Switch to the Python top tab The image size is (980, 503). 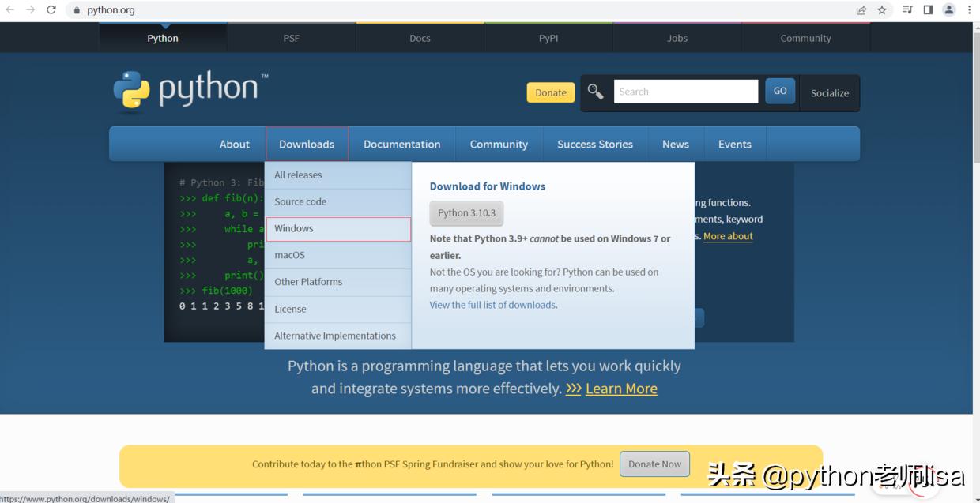coord(163,38)
